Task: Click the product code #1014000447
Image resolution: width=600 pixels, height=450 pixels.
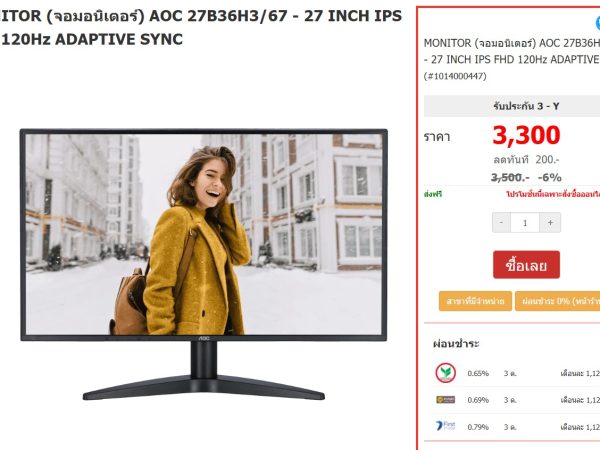Action: (455, 76)
